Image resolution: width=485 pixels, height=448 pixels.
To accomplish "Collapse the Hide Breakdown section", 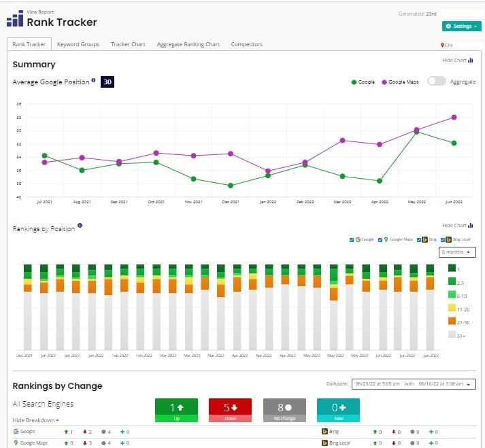I will (x=35, y=420).
